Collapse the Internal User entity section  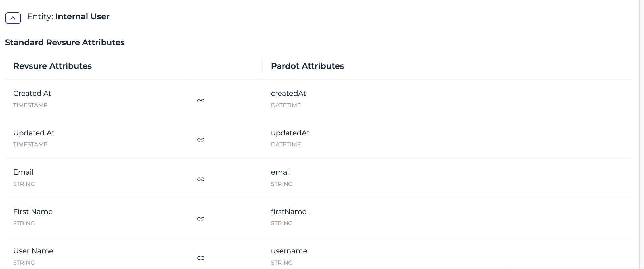tap(13, 18)
